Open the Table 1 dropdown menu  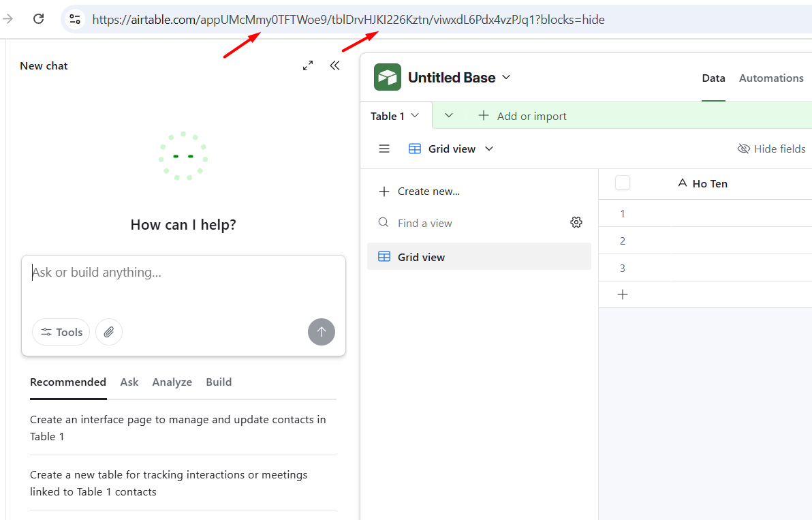tap(416, 115)
